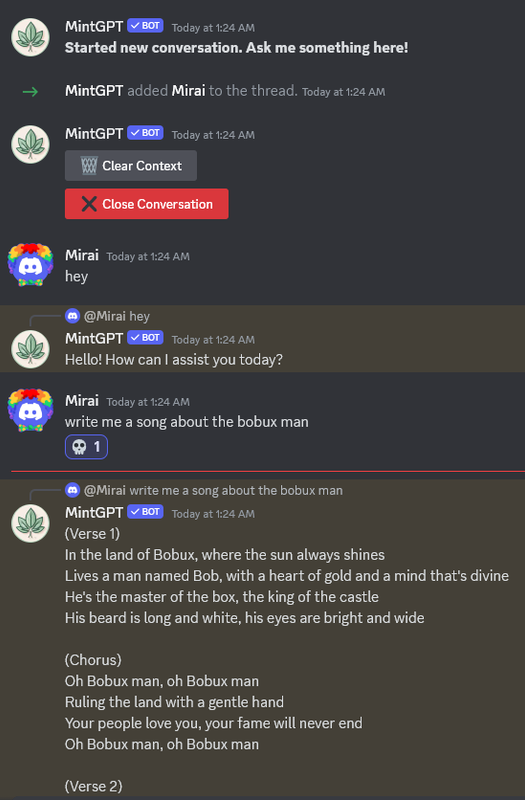The image size is (525, 800).
Task: Click the MintGPT username on the greeting message
Action: 94,338
